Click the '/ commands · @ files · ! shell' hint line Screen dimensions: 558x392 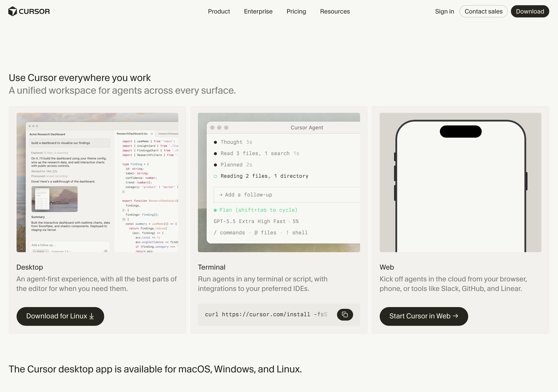click(x=260, y=233)
